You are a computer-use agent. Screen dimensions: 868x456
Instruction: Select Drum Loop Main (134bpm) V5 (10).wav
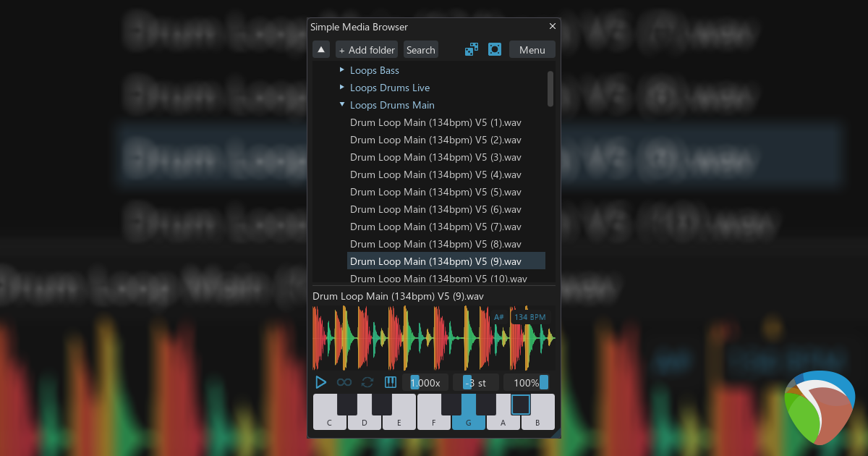[438, 278]
